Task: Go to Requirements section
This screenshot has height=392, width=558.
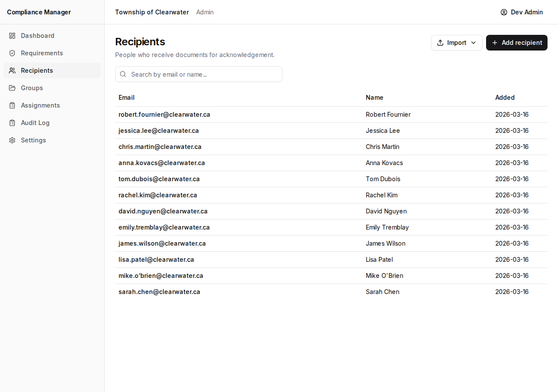Action: pyautogui.click(x=52, y=53)
